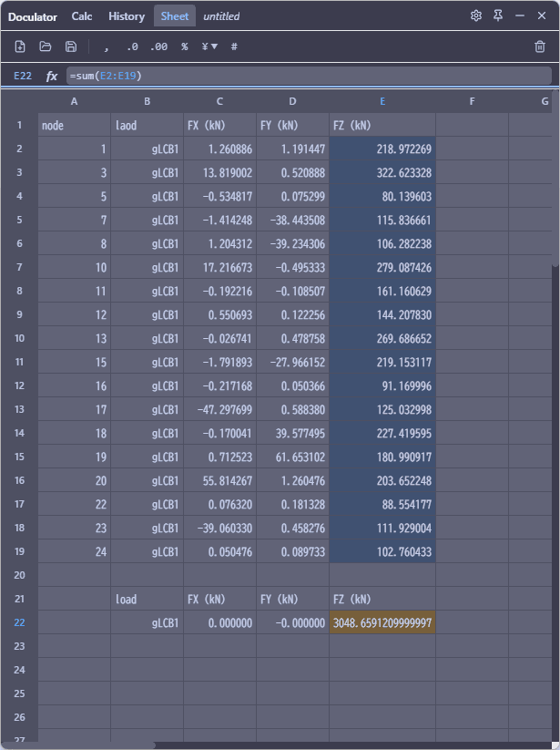Click gLCB1 cell in row 22

click(x=148, y=622)
